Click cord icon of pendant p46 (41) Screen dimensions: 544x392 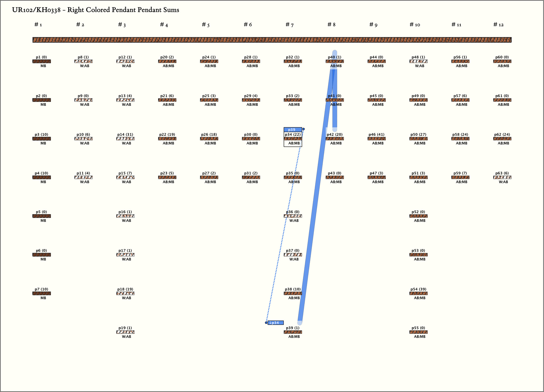pos(376,139)
